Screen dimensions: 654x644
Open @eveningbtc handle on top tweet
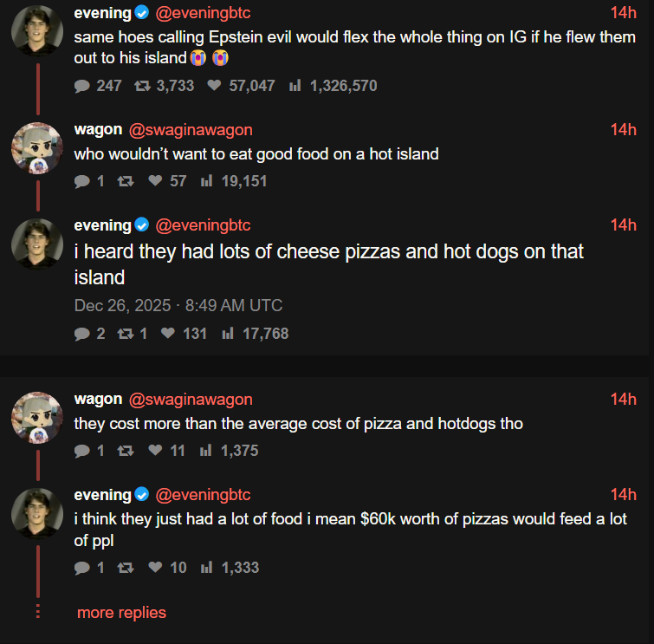tap(203, 13)
